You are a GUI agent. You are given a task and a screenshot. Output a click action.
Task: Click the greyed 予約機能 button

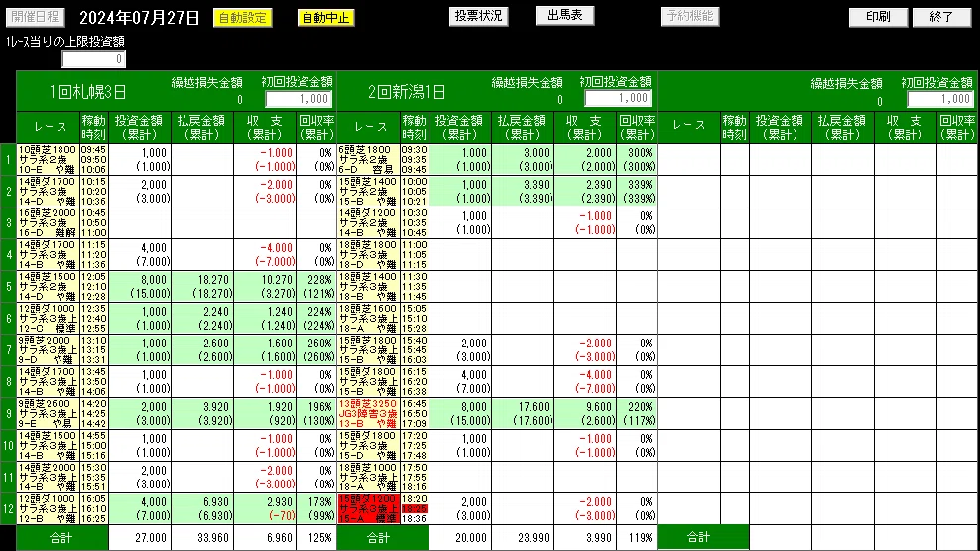(x=690, y=16)
